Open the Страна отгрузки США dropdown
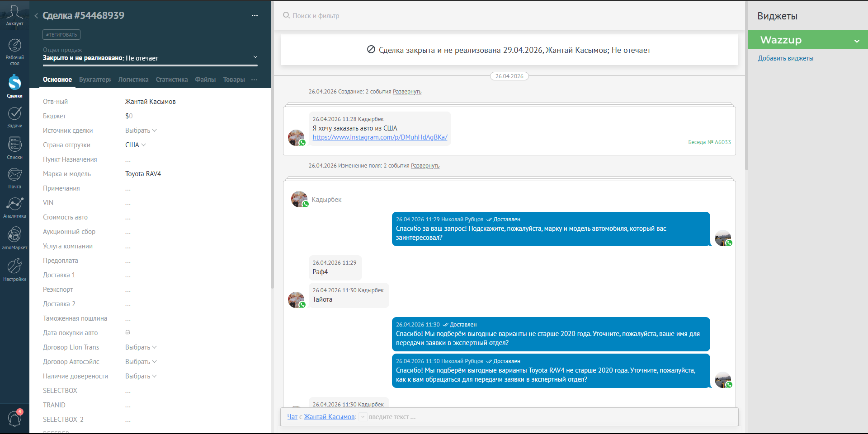 pyautogui.click(x=136, y=145)
